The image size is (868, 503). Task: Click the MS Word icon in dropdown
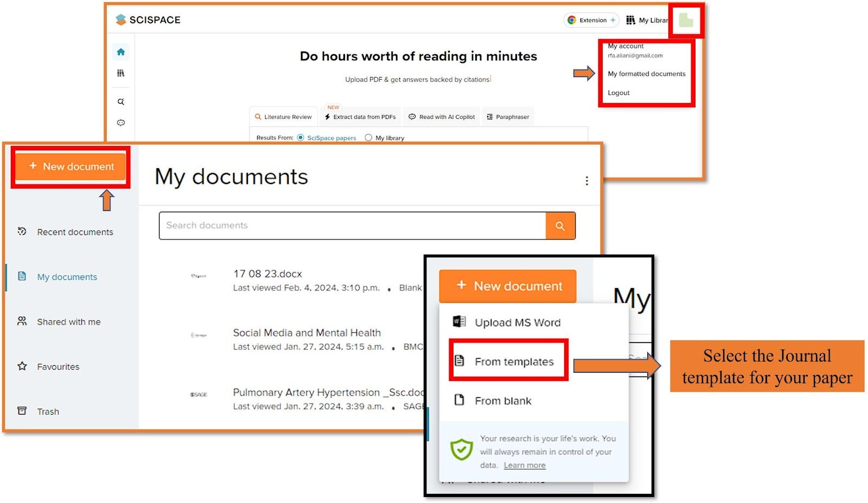(459, 322)
